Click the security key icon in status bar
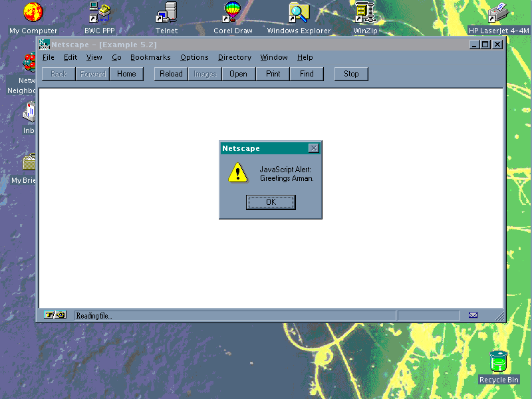This screenshot has width=532, height=399. coord(55,315)
